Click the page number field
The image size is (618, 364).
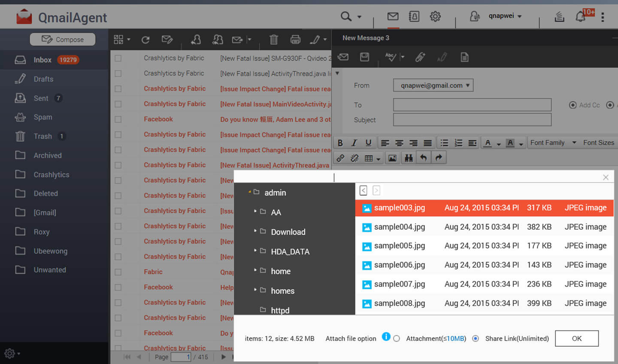tap(181, 357)
